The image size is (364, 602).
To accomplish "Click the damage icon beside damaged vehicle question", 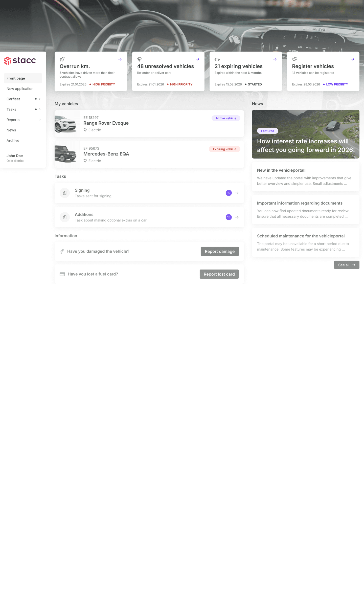I will 62,251.
